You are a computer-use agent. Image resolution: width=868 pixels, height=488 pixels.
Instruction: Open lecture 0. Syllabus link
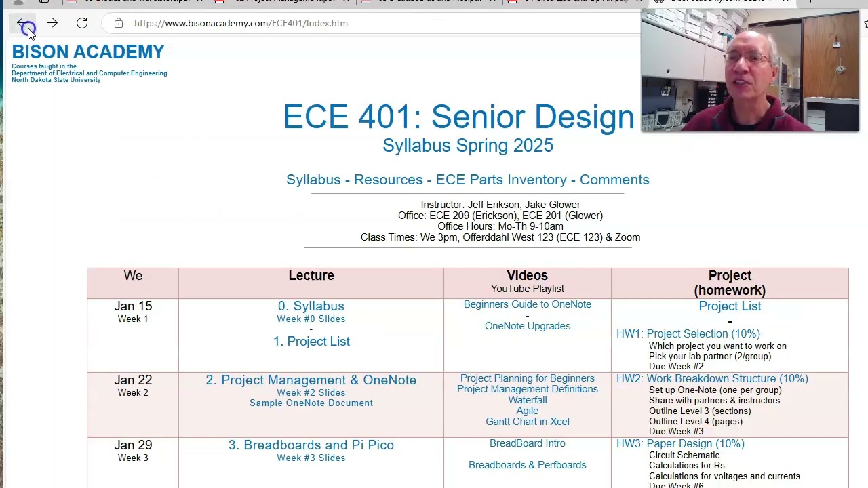[x=311, y=306]
